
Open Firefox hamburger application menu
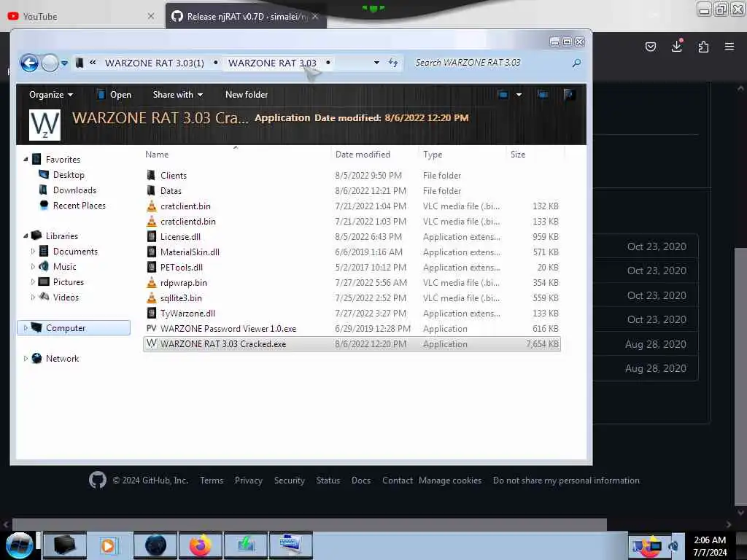729,47
